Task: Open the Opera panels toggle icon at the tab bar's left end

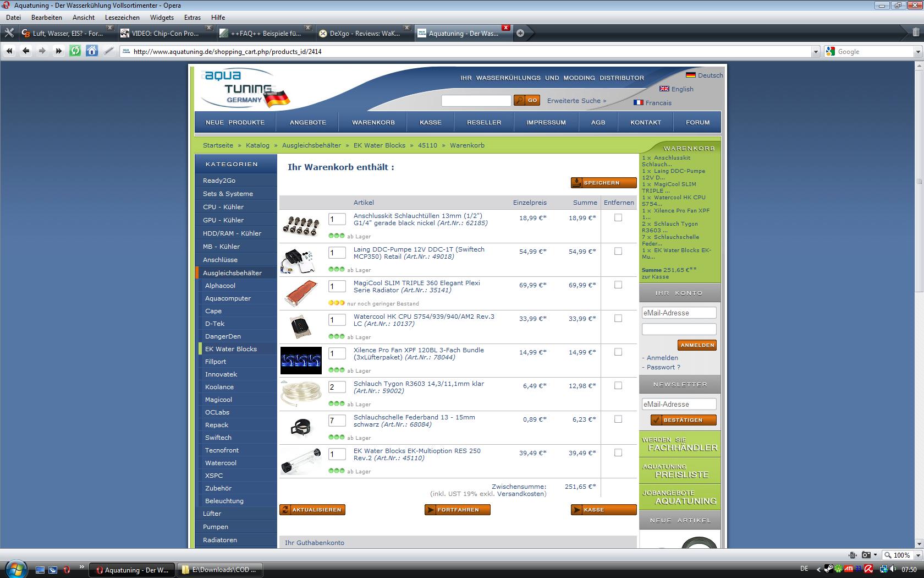Action: pyautogui.click(x=9, y=33)
